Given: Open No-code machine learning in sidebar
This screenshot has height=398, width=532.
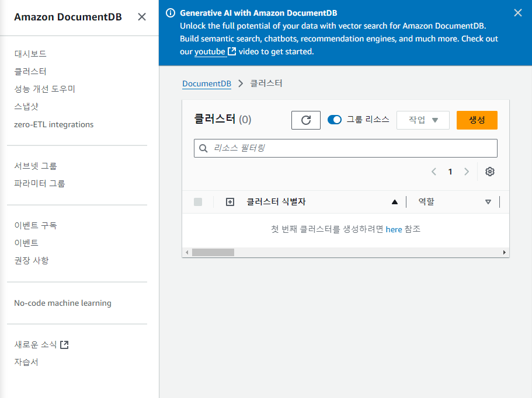Looking at the screenshot, I should click(62, 303).
